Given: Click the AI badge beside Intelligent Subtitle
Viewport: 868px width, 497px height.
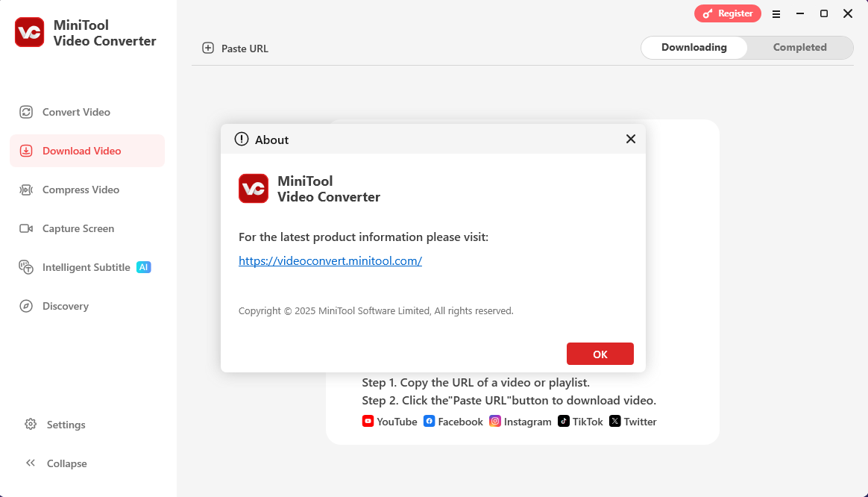Looking at the screenshot, I should click(x=144, y=267).
